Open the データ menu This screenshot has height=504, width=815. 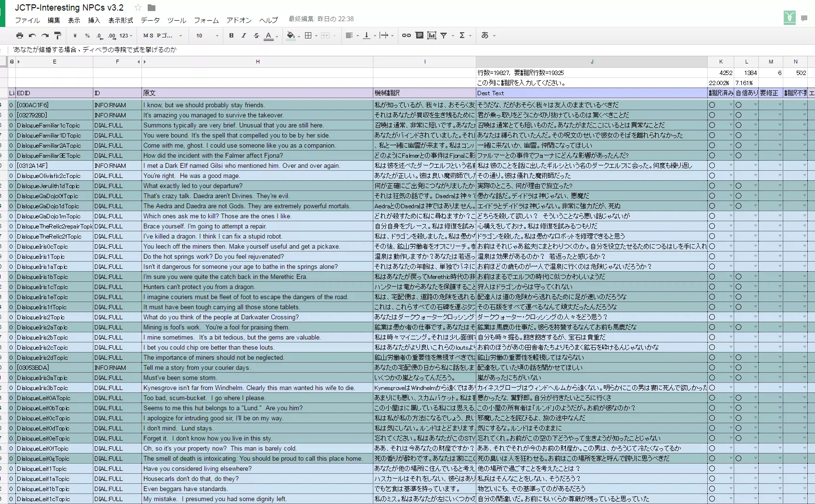[150, 20]
